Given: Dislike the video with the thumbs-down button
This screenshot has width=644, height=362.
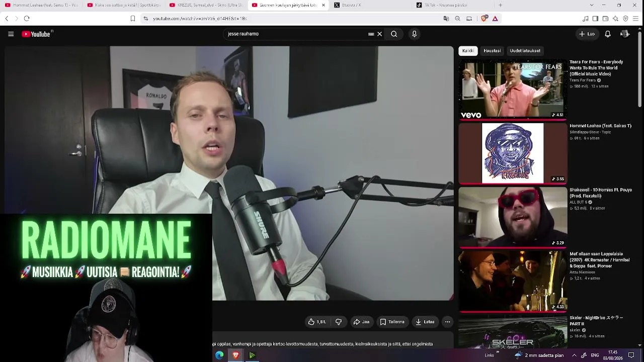Looking at the screenshot, I should pos(339,322).
